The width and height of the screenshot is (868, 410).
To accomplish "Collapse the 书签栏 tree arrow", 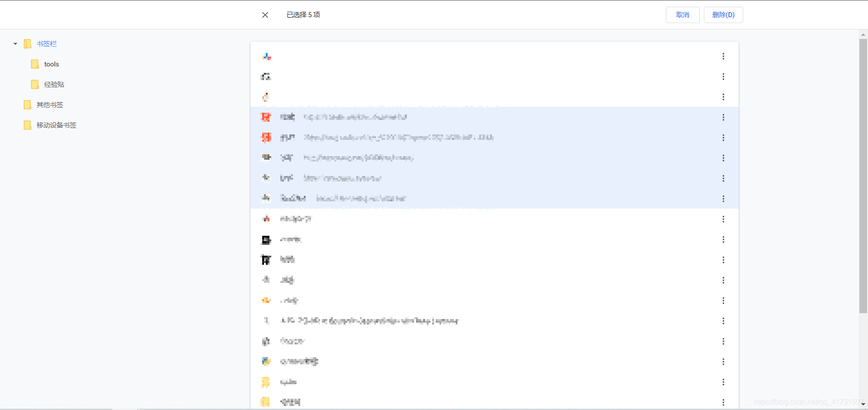I will 15,44.
